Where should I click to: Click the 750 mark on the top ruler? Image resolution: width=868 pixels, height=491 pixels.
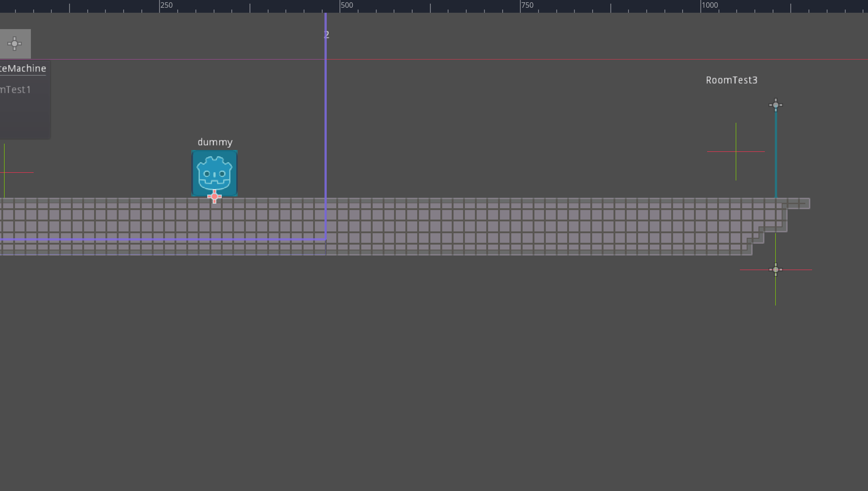[x=527, y=5]
